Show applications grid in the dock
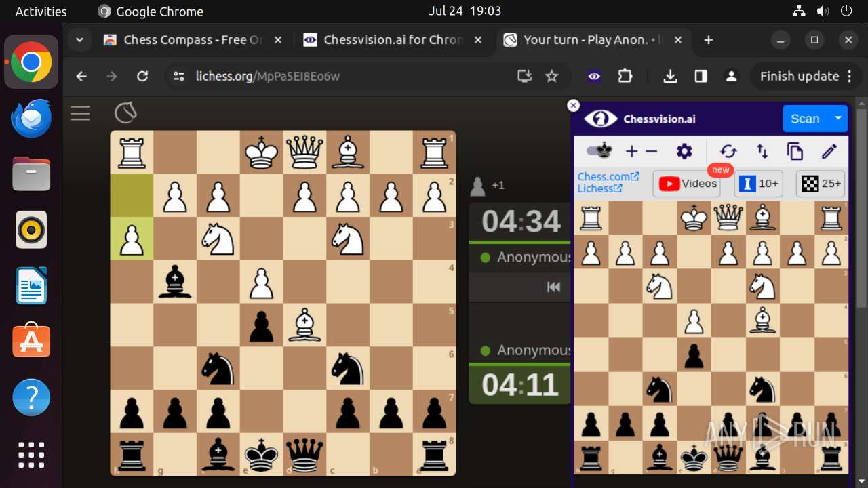 tap(31, 455)
